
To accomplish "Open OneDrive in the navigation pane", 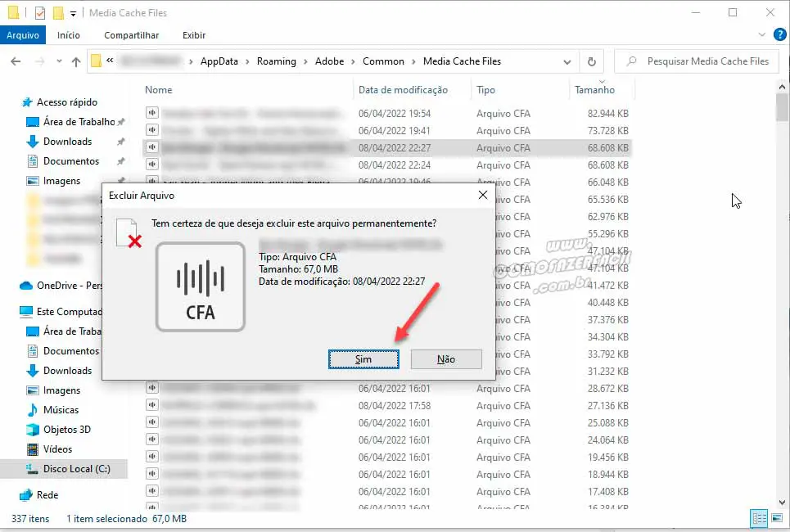I will pos(69,286).
